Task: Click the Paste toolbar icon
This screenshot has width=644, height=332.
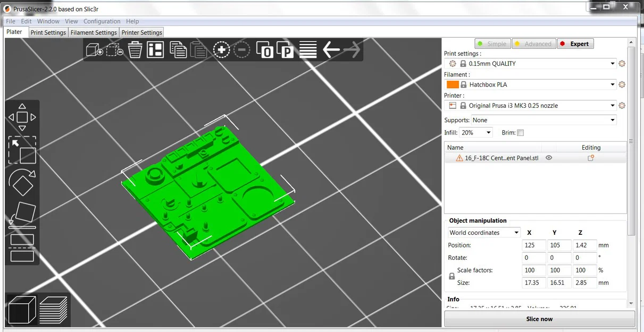Action: tap(198, 50)
